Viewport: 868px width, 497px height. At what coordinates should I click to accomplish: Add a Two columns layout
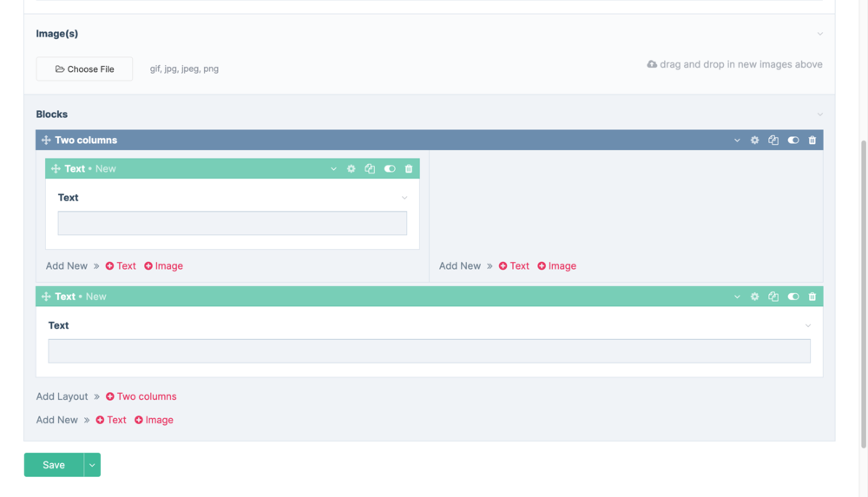(141, 396)
